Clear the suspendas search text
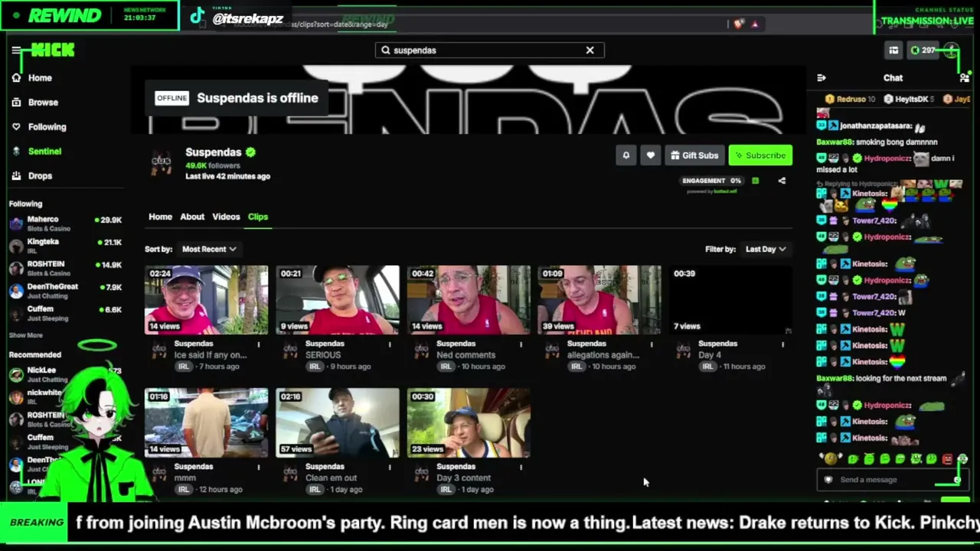 [x=590, y=51]
